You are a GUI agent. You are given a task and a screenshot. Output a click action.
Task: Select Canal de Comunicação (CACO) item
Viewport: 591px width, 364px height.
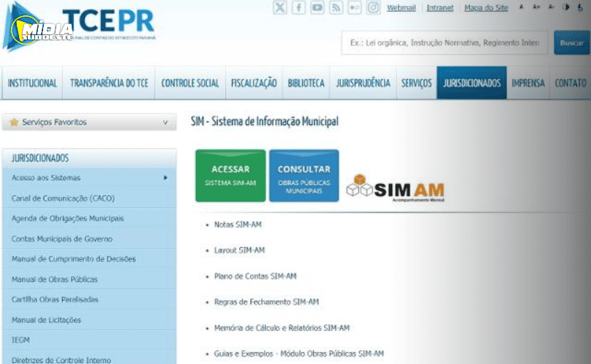[89, 198]
